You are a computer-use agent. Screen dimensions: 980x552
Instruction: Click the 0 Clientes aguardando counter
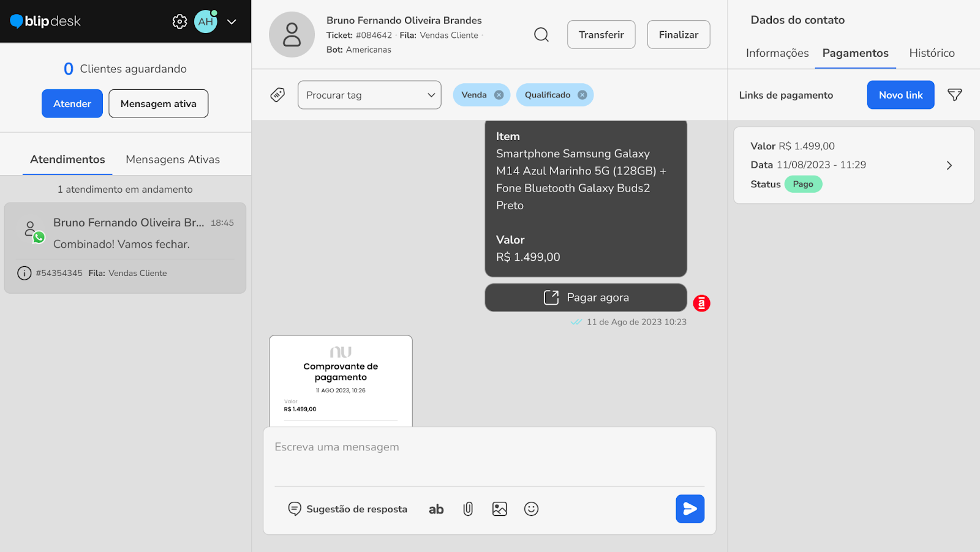tap(125, 69)
